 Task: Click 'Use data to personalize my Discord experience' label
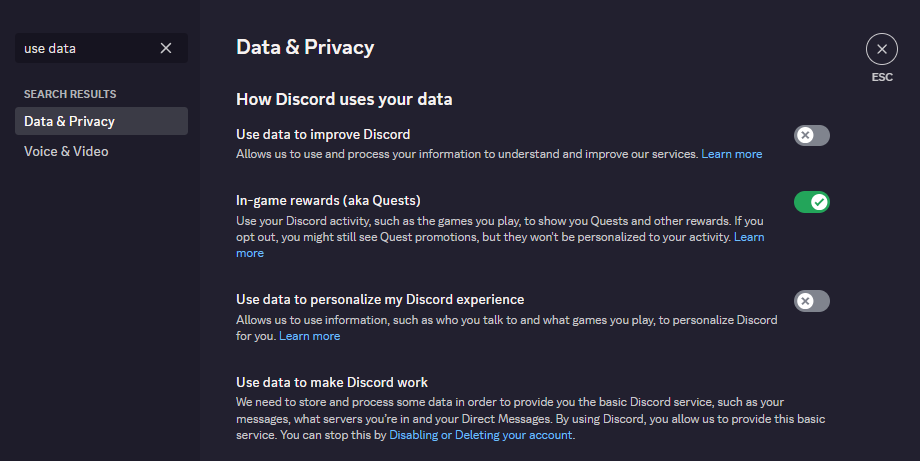click(380, 300)
